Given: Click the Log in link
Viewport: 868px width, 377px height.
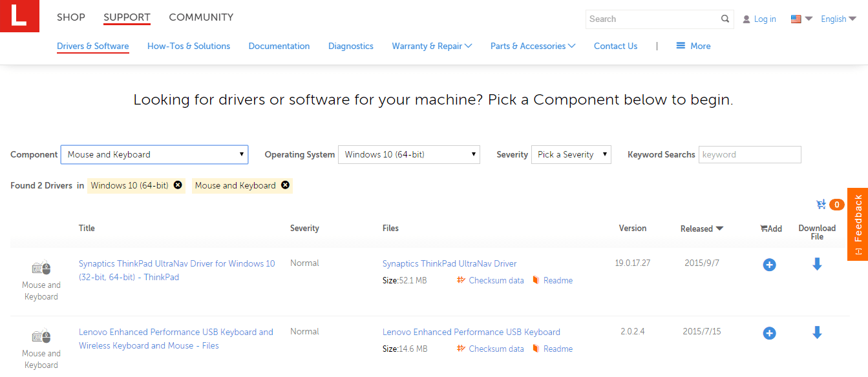Looking at the screenshot, I should pyautogui.click(x=765, y=19).
